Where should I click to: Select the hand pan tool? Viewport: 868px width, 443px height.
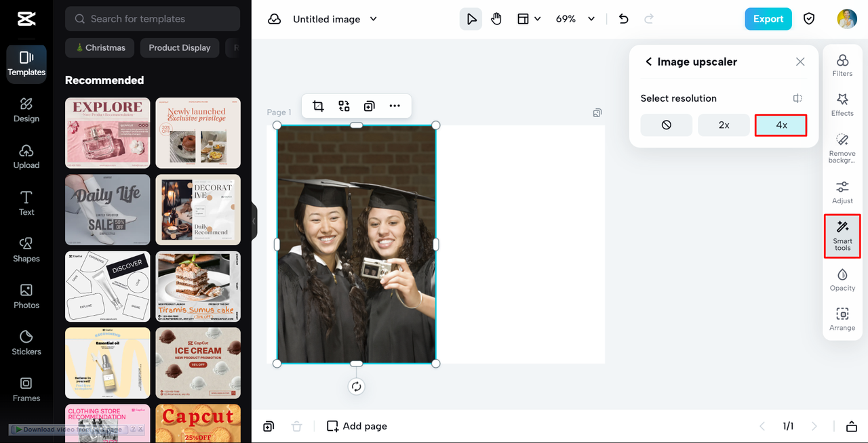coord(496,19)
